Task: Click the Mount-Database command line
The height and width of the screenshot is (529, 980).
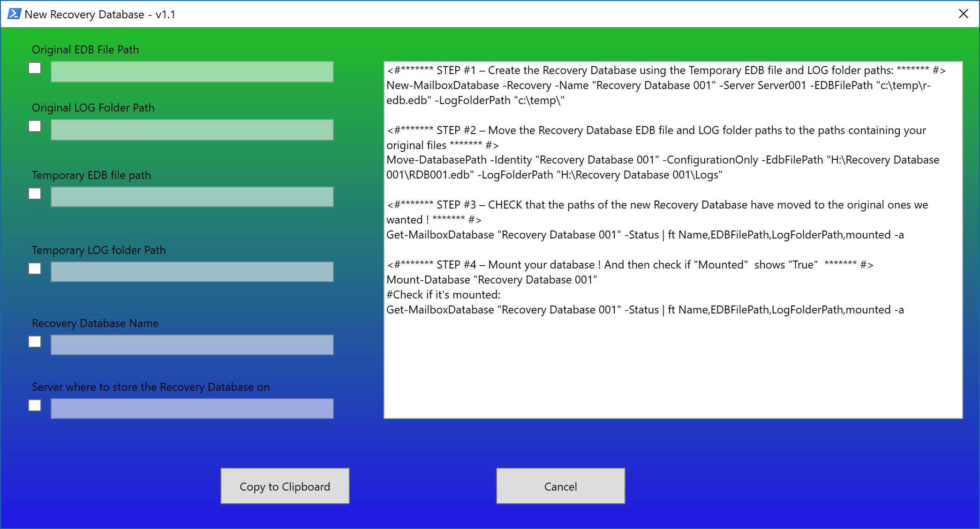Action: pos(491,280)
